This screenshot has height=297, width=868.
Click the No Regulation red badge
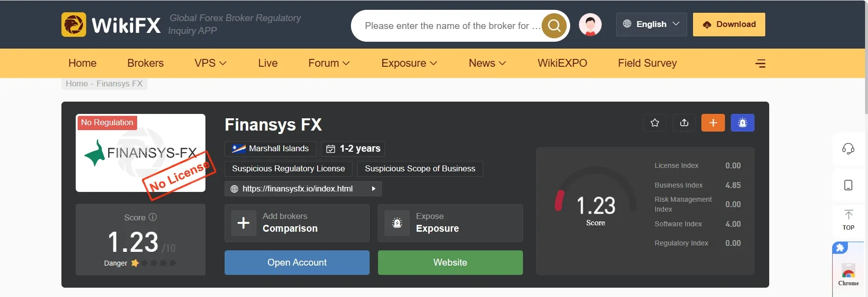point(107,122)
